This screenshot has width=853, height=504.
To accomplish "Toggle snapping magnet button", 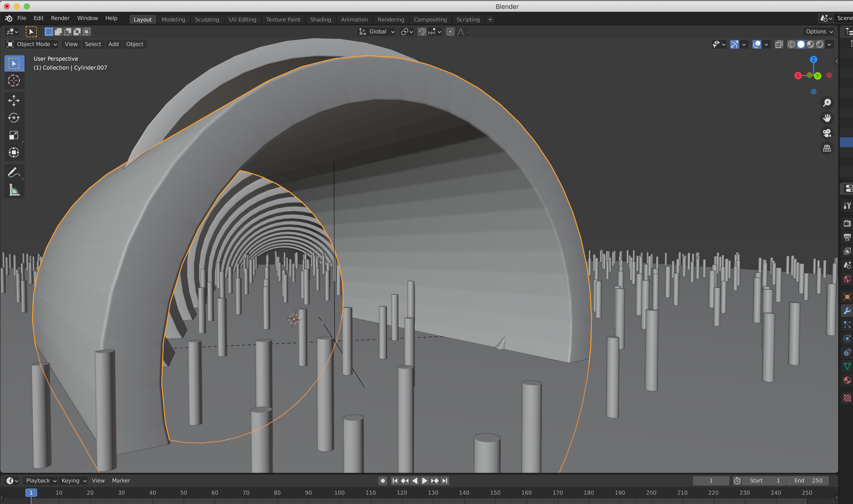I will (x=422, y=32).
